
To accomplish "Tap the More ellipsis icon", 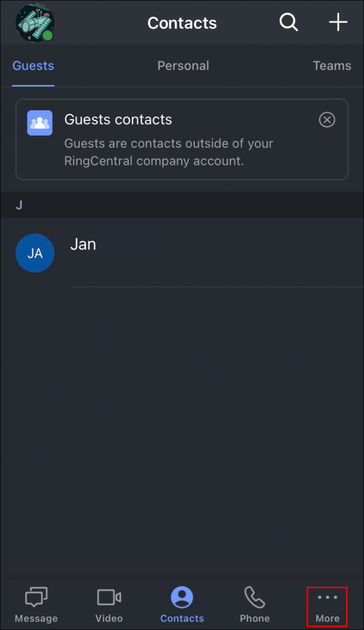I will (x=327, y=597).
